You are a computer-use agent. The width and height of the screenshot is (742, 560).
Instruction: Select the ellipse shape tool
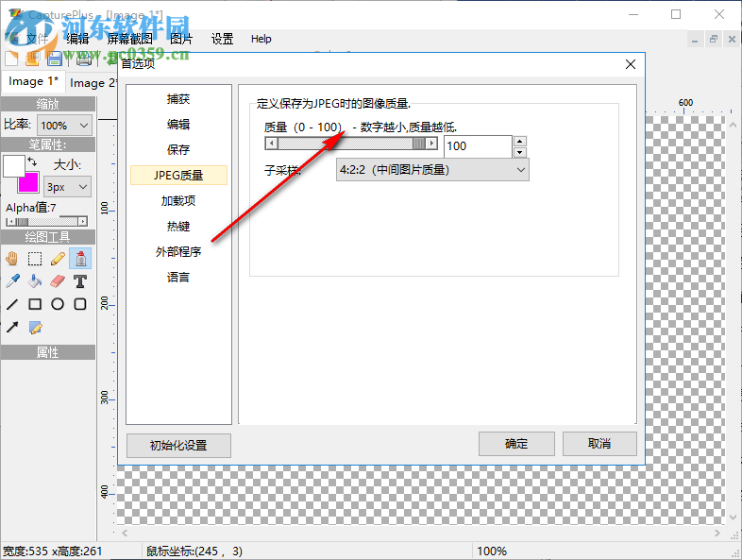pos(58,304)
